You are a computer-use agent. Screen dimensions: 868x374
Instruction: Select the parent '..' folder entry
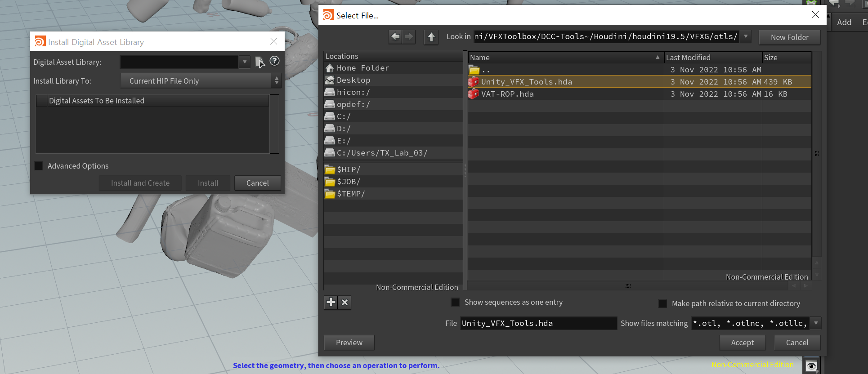tap(640, 70)
